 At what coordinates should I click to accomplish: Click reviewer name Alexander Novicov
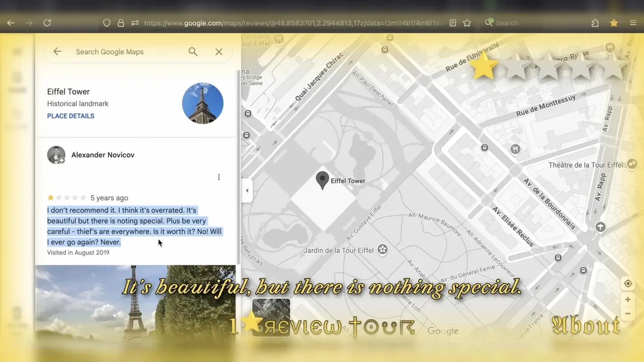tap(102, 155)
